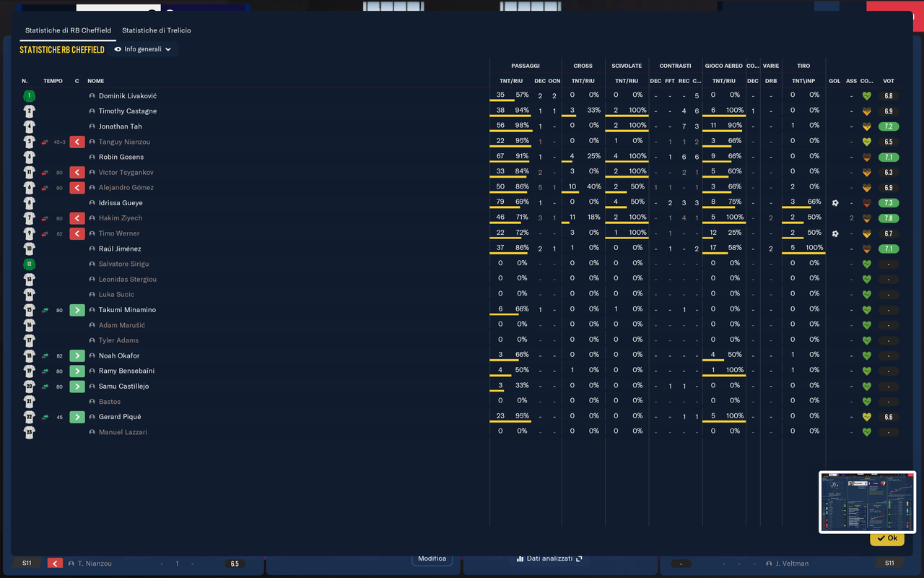The height and width of the screenshot is (578, 924).
Task: Switch to Statistiche di Trelicio tab
Action: (x=157, y=30)
